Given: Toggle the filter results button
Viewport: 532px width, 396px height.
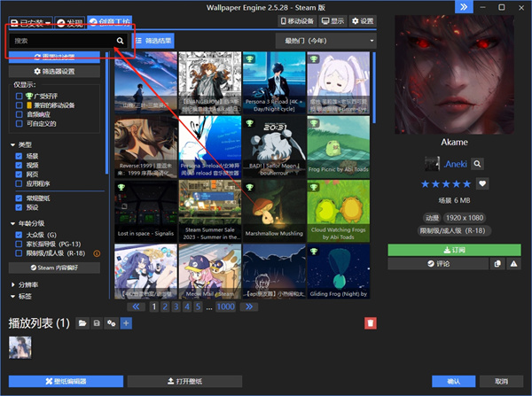Looking at the screenshot, I should pyautogui.click(x=153, y=41).
